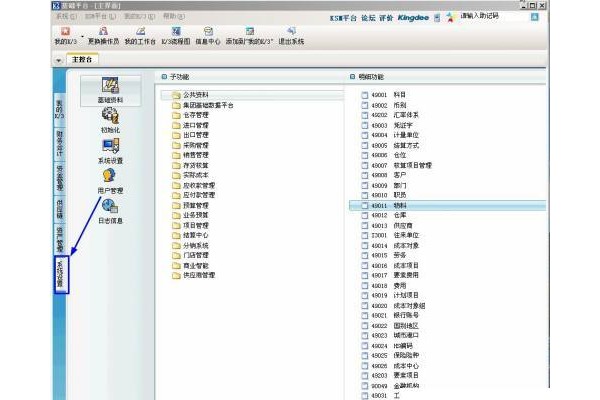Click the 评价 link
Image resolution: width=600 pixels, height=400 pixels.
386,18
